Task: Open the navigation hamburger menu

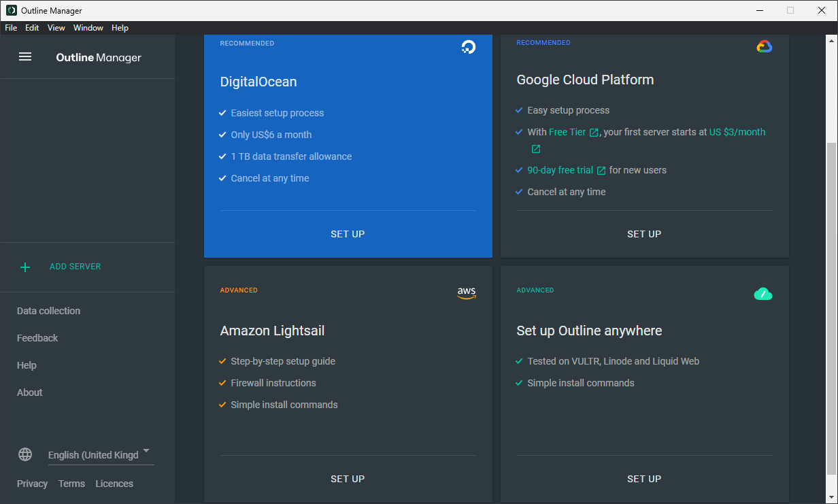Action: click(25, 56)
